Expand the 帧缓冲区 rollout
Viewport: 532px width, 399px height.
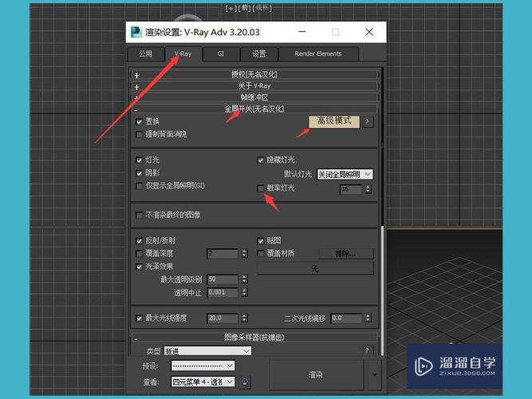click(x=254, y=97)
